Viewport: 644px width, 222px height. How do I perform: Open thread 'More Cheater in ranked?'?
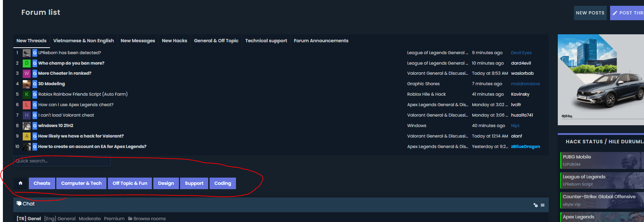(65, 73)
